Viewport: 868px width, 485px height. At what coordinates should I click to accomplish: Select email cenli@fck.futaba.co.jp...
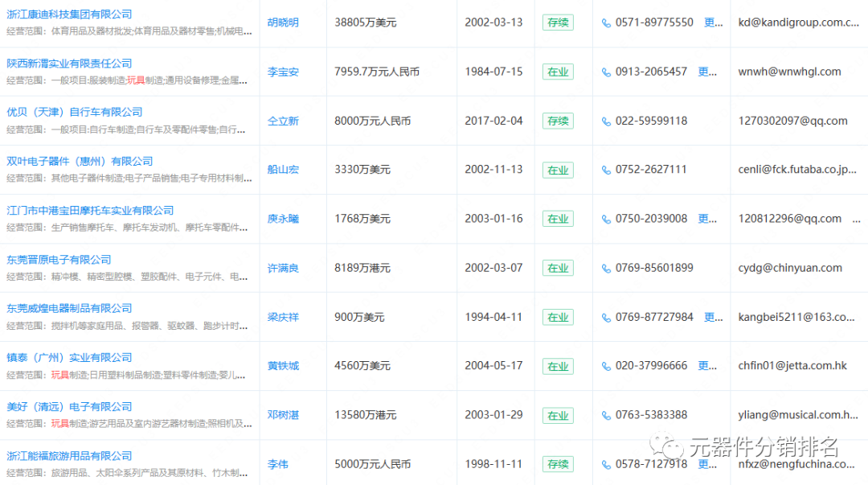[797, 170]
